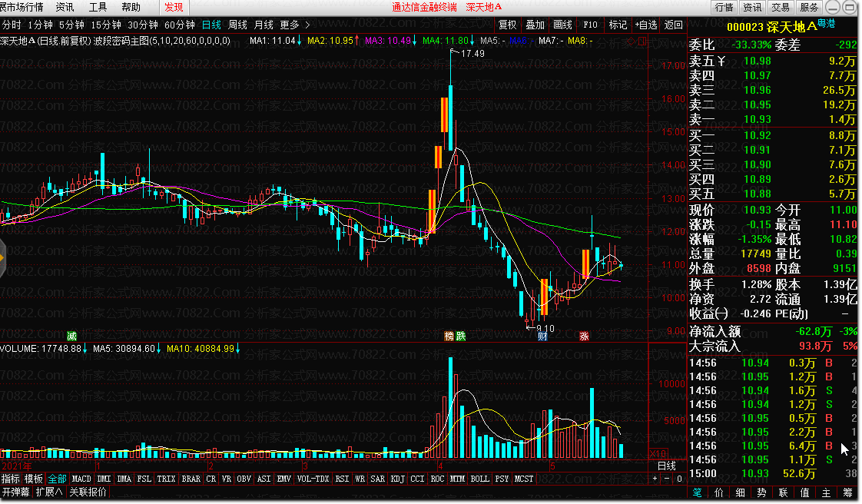Select the BRAR indicator
This screenshot has height=504, width=862.
pyautogui.click(x=191, y=479)
